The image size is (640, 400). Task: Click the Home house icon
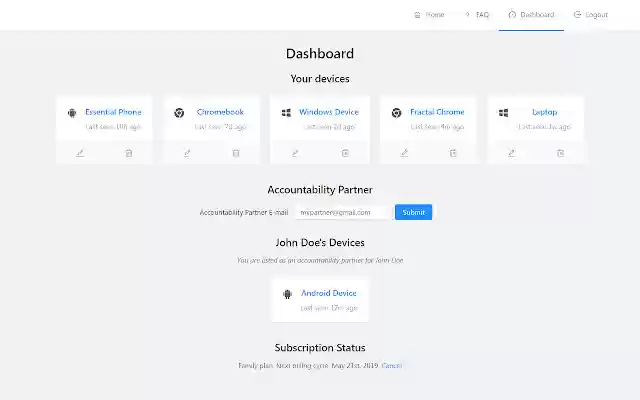click(x=417, y=15)
